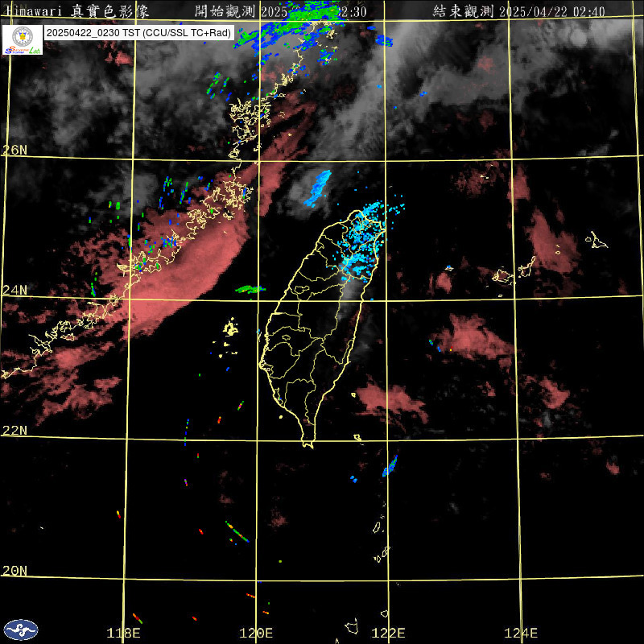Click the 22N latitude label
The image size is (644, 644).
[14, 430]
